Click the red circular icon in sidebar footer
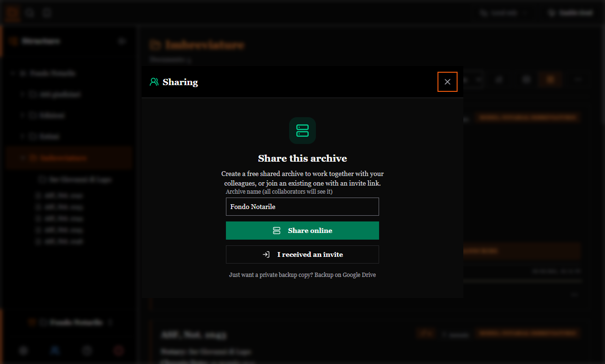605x364 pixels. click(119, 351)
